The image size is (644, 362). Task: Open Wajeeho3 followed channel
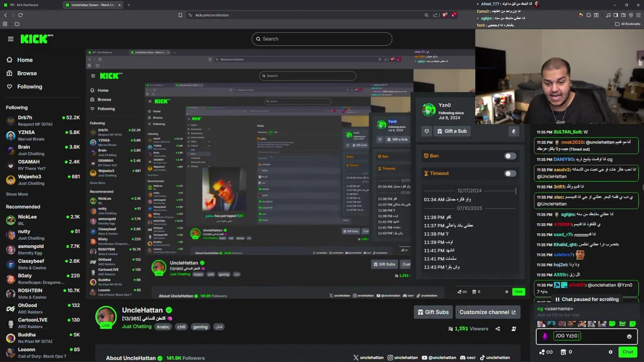pos(43,179)
